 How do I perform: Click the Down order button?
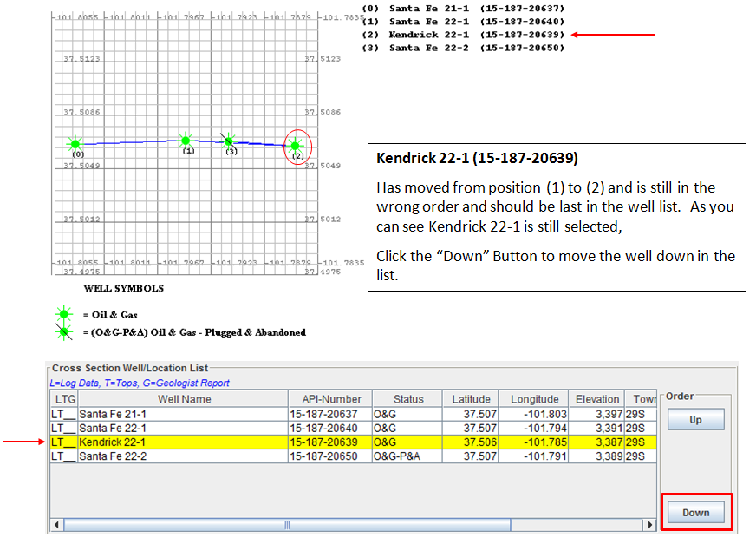pyautogui.click(x=695, y=512)
